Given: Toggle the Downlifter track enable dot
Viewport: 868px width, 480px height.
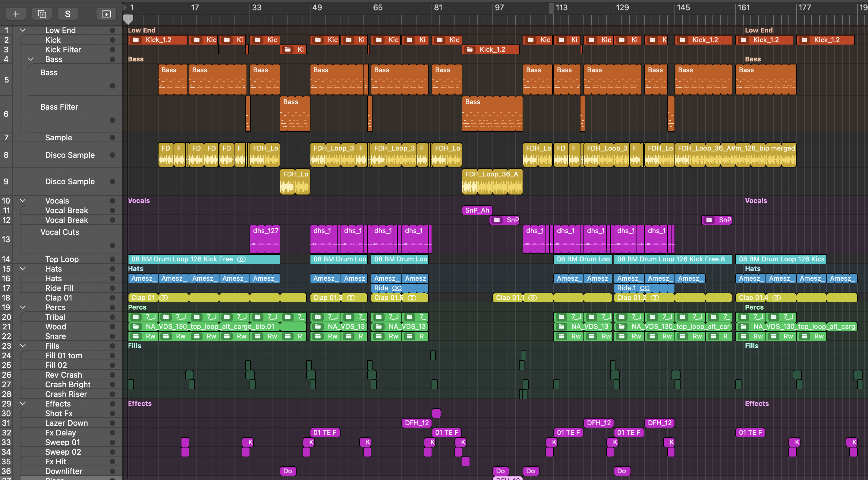Looking at the screenshot, I should click(x=112, y=471).
